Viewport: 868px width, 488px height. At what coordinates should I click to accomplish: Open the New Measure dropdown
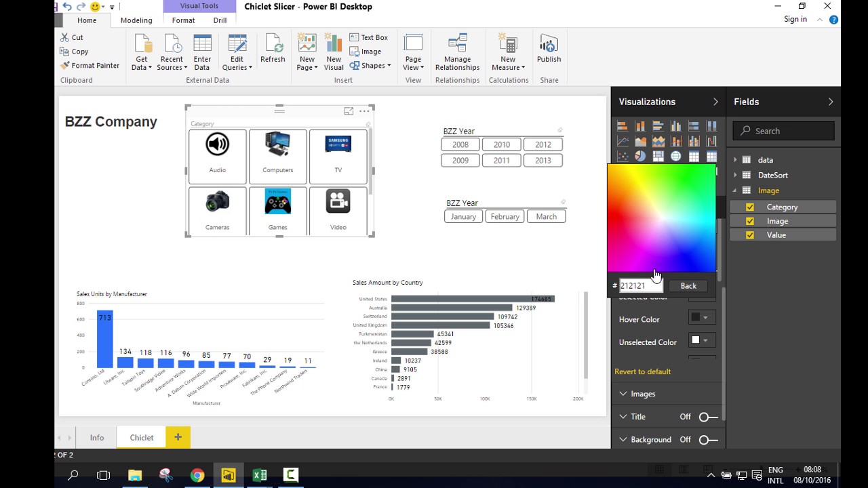point(508,52)
